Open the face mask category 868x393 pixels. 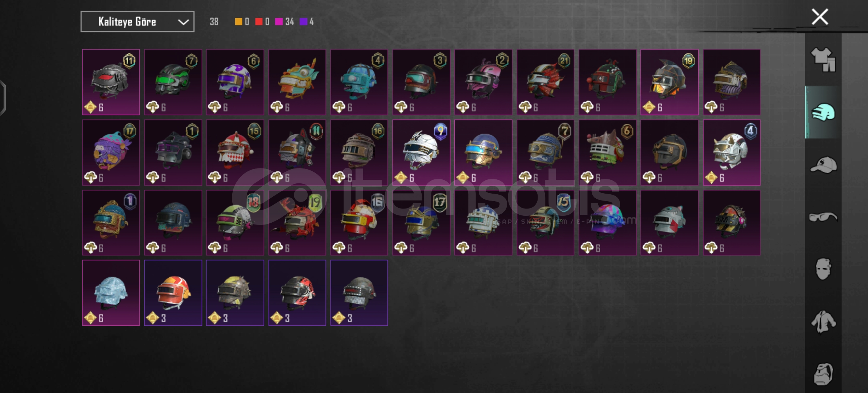(x=823, y=269)
